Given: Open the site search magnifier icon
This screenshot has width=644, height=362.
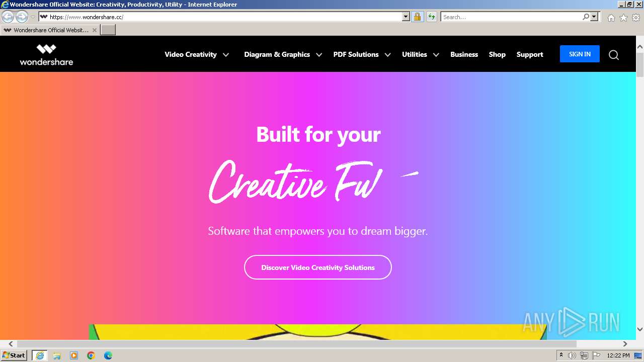Looking at the screenshot, I should pos(613,55).
